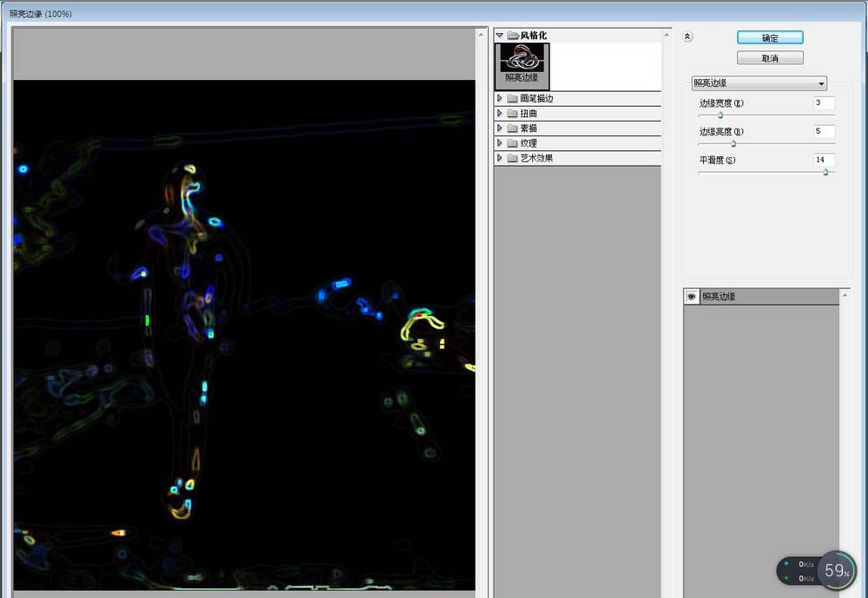Viewport: 868px width, 598px height.
Task: Click the 画笔描边 folder icon
Action: tap(512, 99)
